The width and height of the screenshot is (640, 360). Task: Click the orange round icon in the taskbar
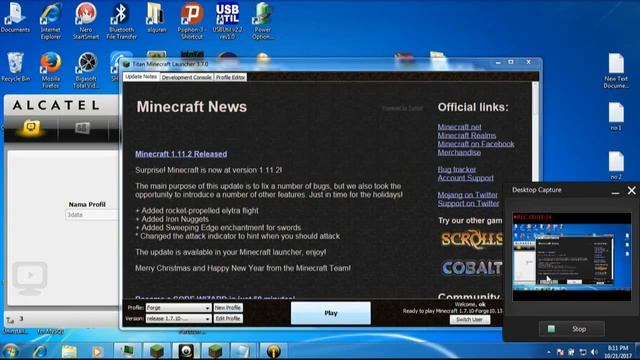pyautogui.click(x=273, y=351)
